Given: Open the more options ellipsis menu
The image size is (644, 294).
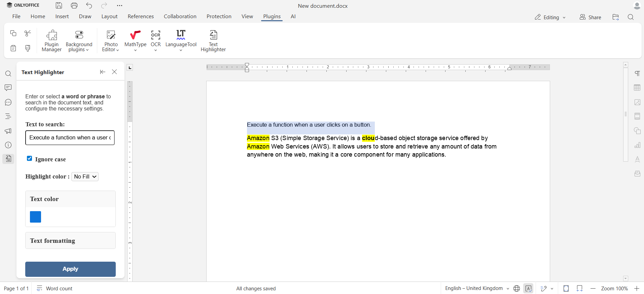Looking at the screenshot, I should (119, 5).
